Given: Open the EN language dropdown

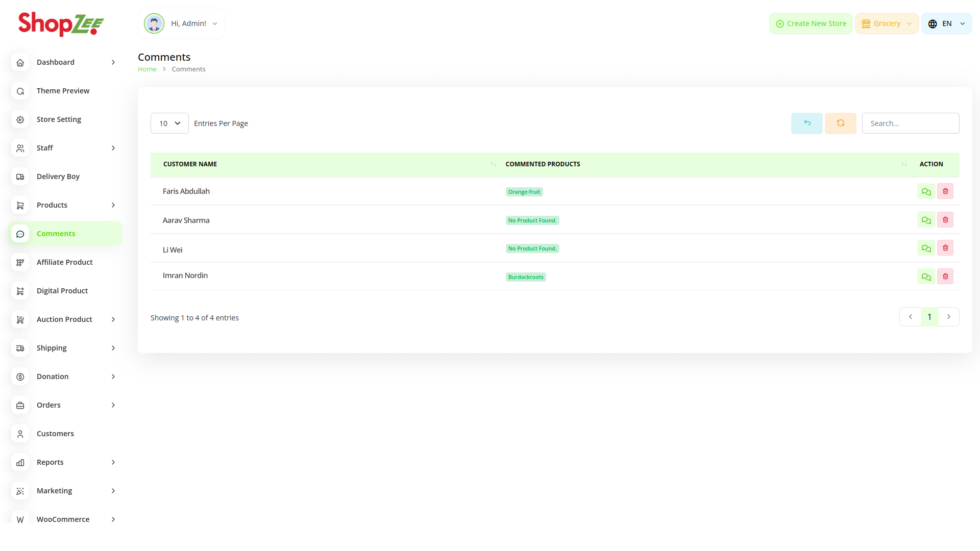Looking at the screenshot, I should click(946, 23).
